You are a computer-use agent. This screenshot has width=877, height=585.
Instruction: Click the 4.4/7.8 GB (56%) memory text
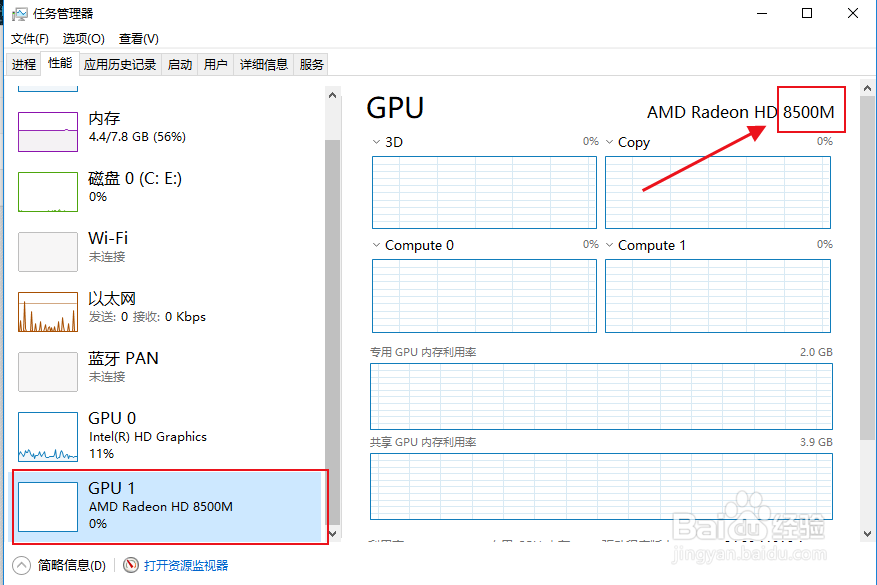(137, 137)
